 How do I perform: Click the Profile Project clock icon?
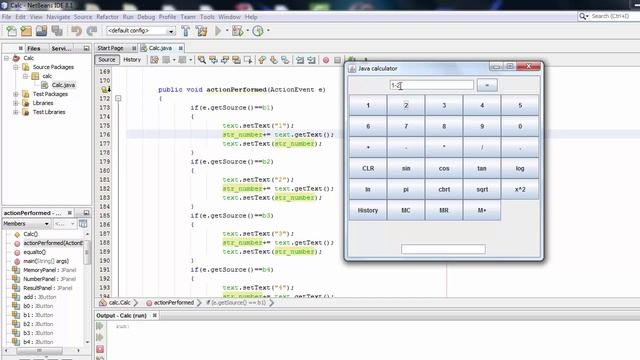click(258, 31)
